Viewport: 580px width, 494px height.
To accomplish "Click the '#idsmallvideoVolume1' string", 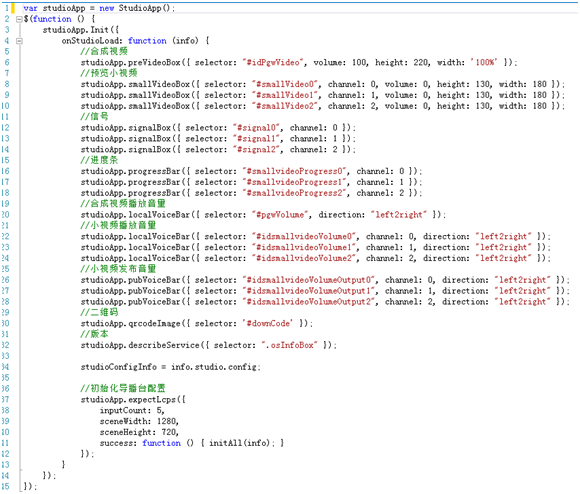I will tap(304, 247).
